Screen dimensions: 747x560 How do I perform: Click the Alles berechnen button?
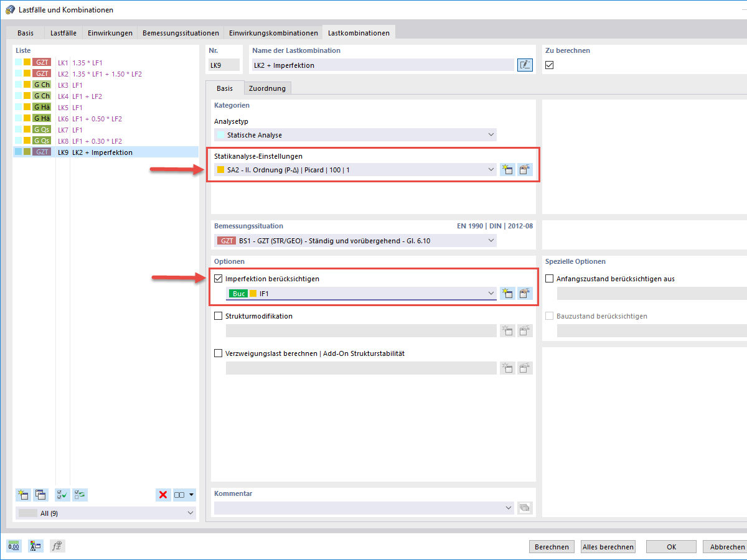coord(608,546)
